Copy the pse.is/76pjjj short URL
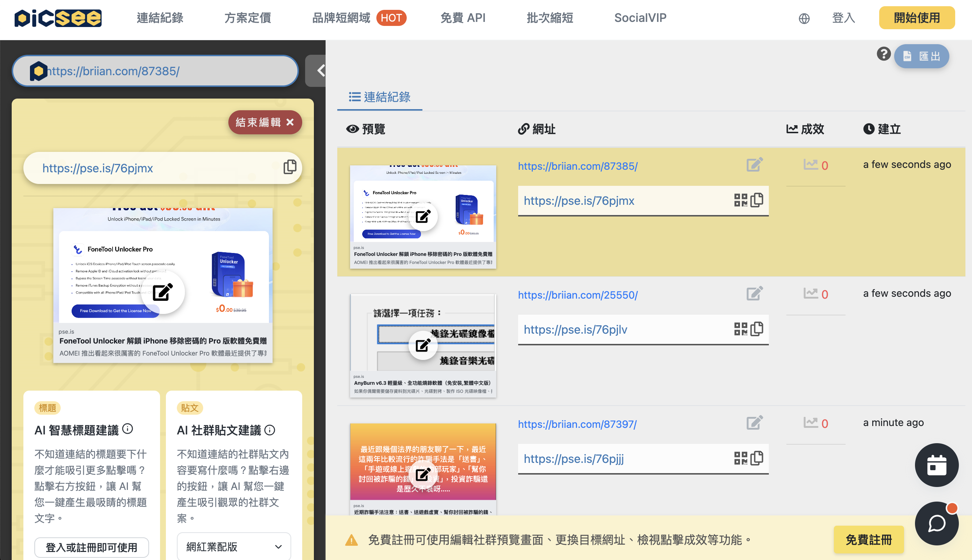 (x=757, y=458)
